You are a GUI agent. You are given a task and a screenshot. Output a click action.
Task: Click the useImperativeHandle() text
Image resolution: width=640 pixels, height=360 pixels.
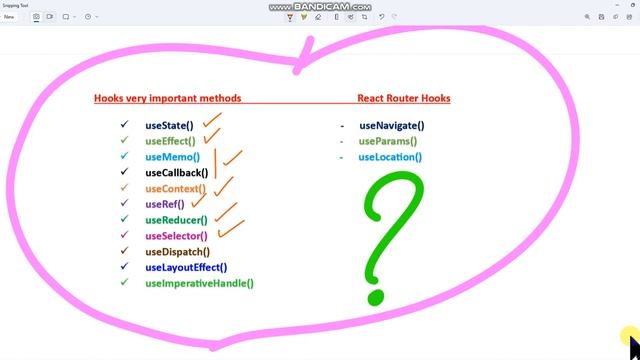point(200,283)
